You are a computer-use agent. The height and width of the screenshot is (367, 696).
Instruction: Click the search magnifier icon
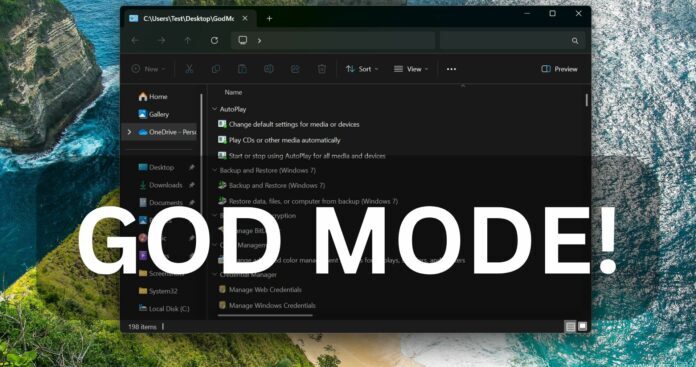pos(575,41)
